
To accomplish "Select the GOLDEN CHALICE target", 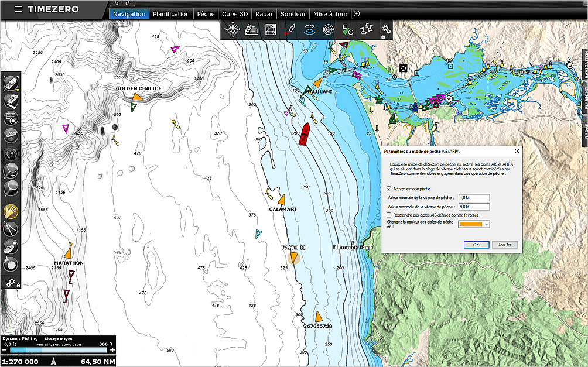I will 138,97.
